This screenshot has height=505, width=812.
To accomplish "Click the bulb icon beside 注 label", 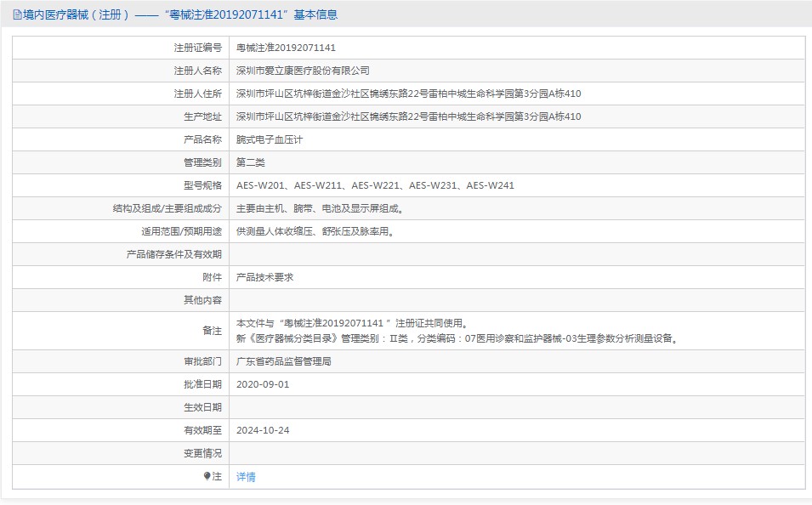I will [207, 476].
